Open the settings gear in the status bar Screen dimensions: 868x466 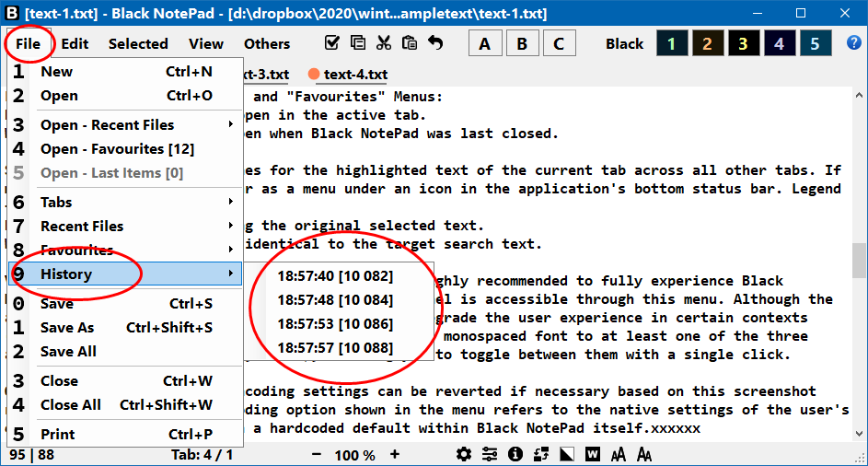pos(464,455)
